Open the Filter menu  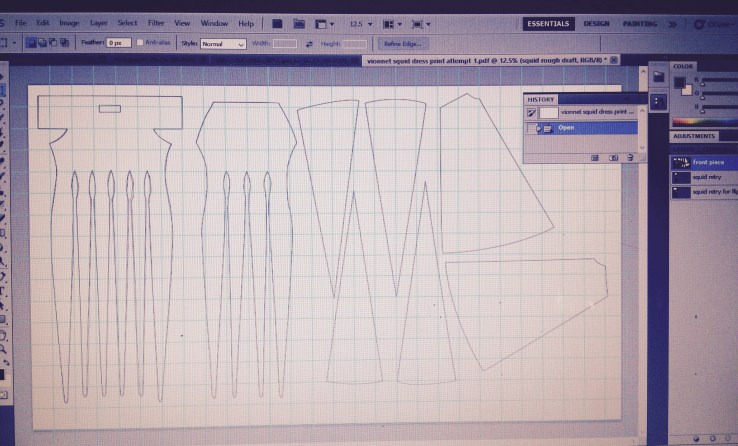(156, 23)
